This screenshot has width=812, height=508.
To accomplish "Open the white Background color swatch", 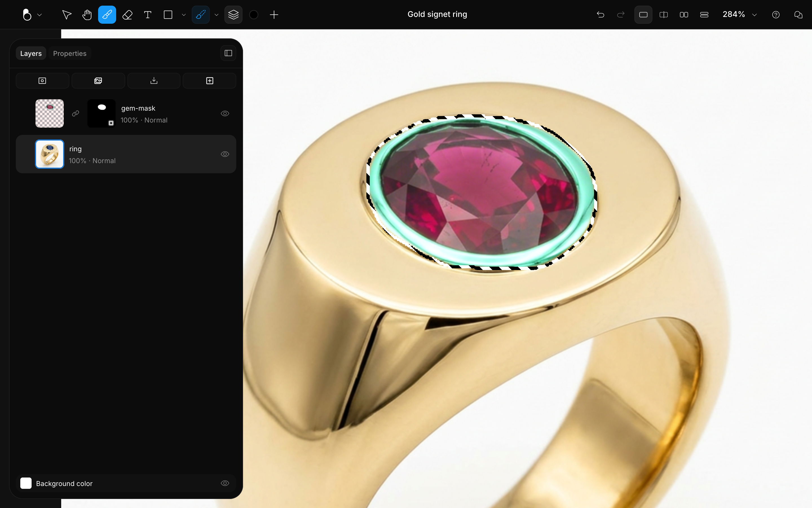I will tap(26, 483).
